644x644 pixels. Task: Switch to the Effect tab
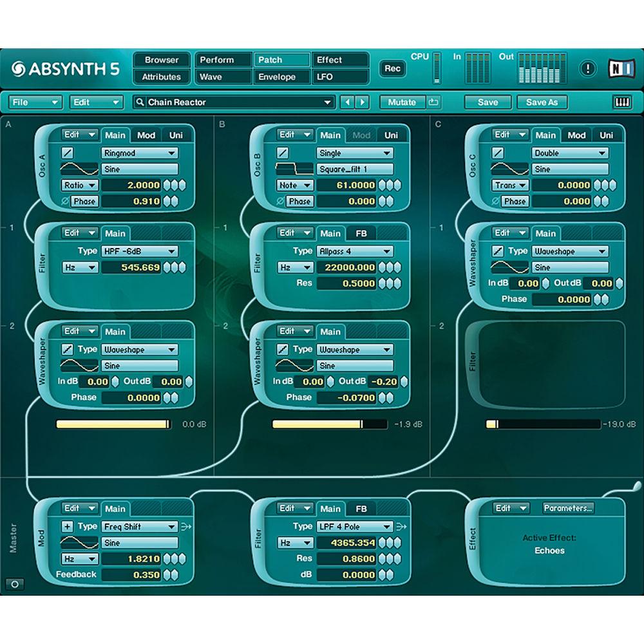pyautogui.click(x=339, y=60)
